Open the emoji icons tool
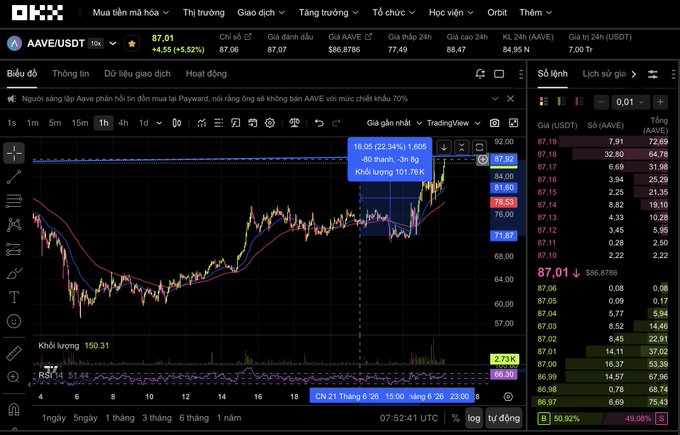The width and height of the screenshot is (680, 435). 14,321
